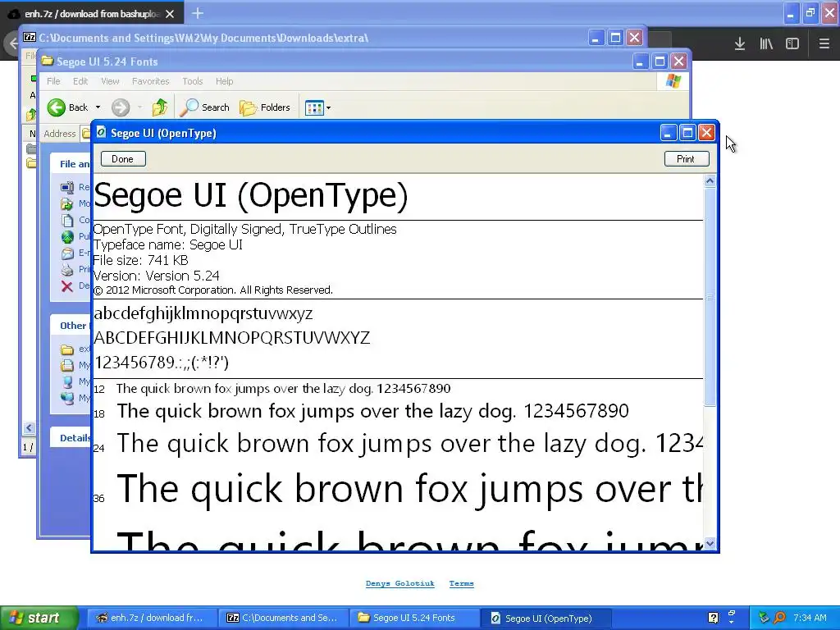Click the Details panel header

coord(71,438)
